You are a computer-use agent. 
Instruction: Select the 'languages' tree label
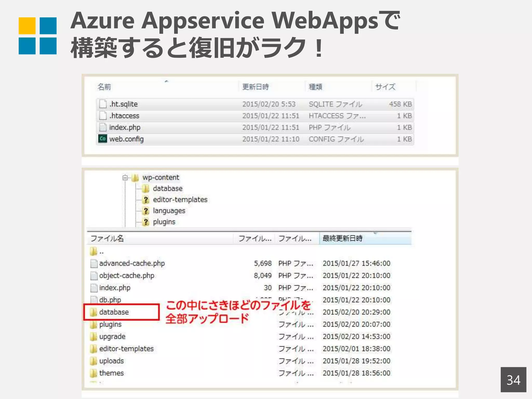pos(169,211)
